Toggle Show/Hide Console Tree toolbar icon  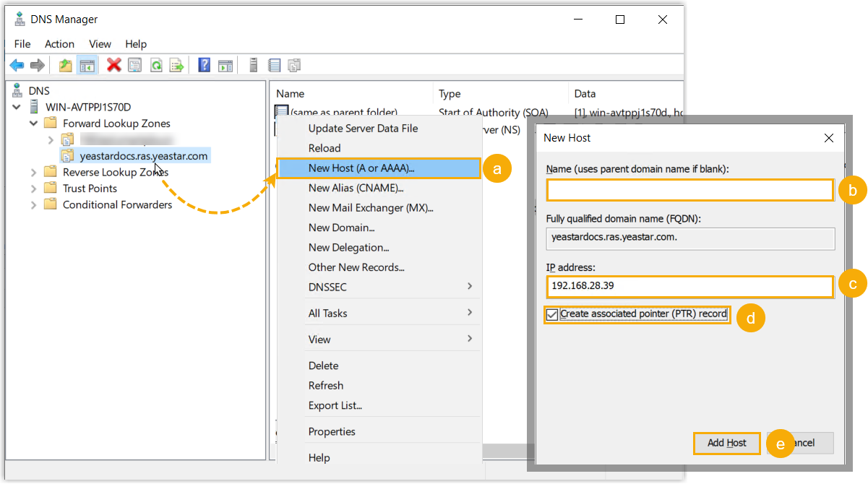pos(87,66)
